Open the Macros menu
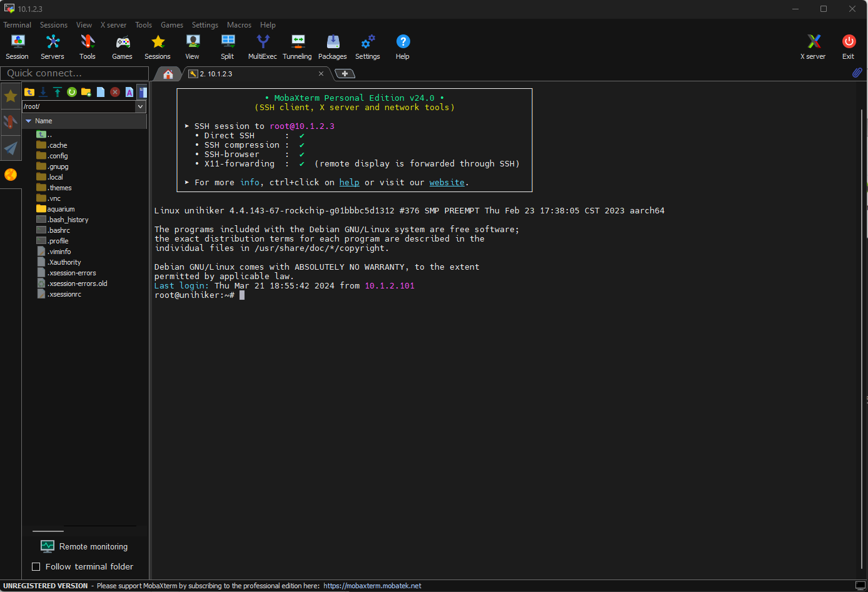The image size is (868, 592). point(239,25)
